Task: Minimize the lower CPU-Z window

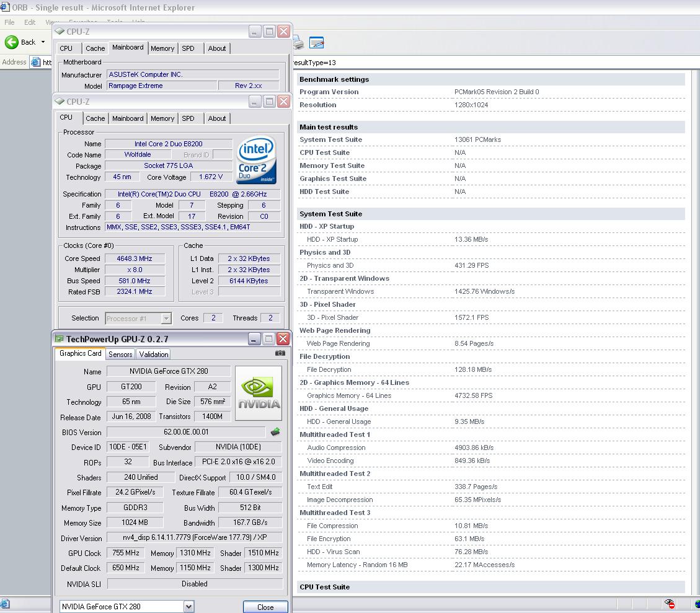Action: point(255,102)
